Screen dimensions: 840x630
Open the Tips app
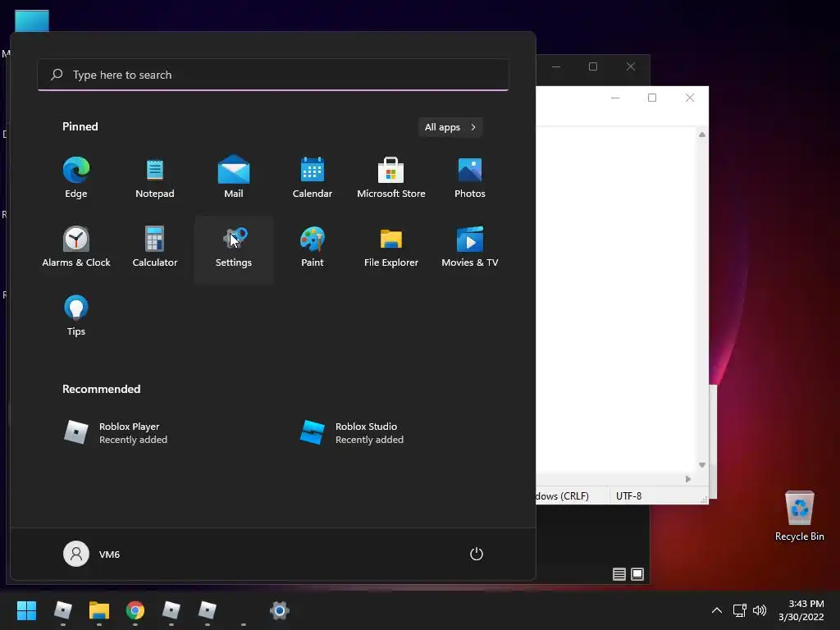(76, 316)
